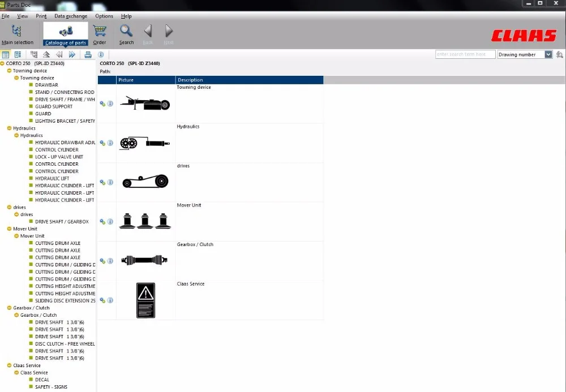This screenshot has height=392, width=566.
Task: Click the Picture column header
Action: [146, 80]
